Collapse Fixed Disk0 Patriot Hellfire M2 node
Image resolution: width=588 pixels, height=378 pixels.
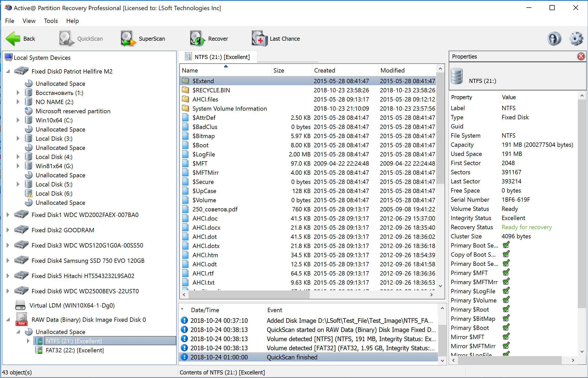[8, 71]
